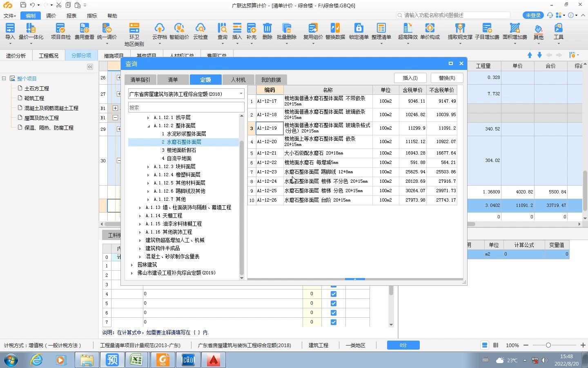Collapse the A.1.12.2 整体面层 node
This screenshot has height=368, width=588.
coord(148,126)
